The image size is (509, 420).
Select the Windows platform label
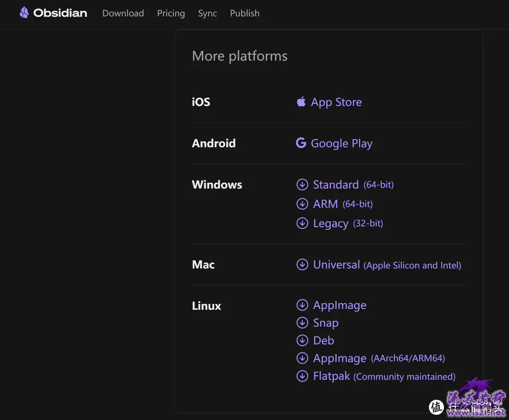click(217, 185)
